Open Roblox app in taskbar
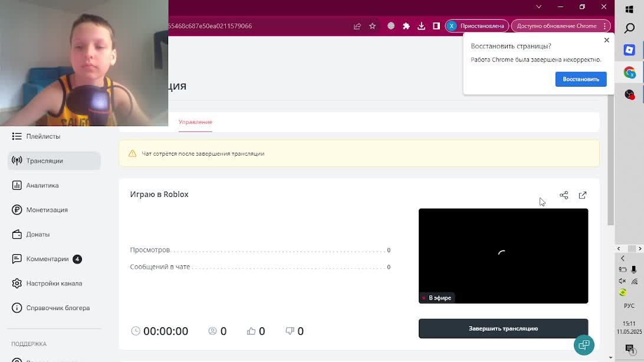 point(629,50)
